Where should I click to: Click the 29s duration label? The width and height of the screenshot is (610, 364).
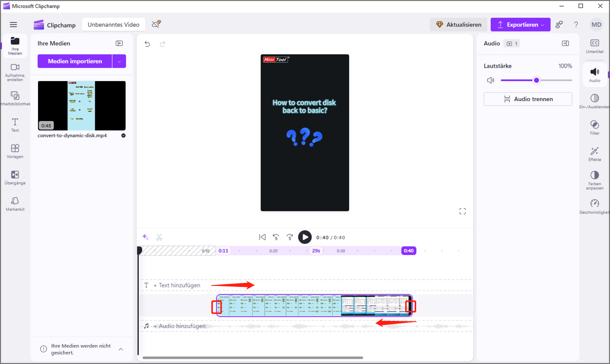point(316,251)
